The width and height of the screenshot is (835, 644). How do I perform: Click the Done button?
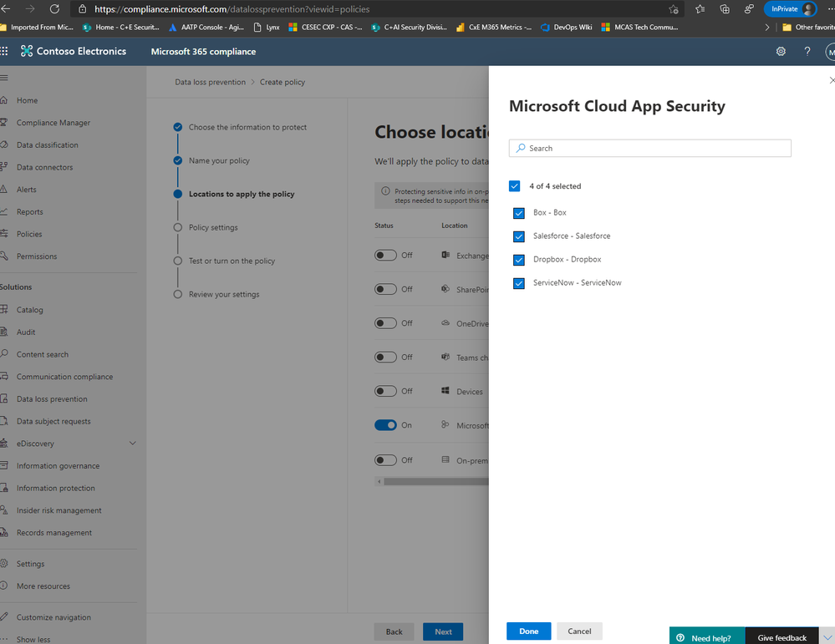(529, 631)
